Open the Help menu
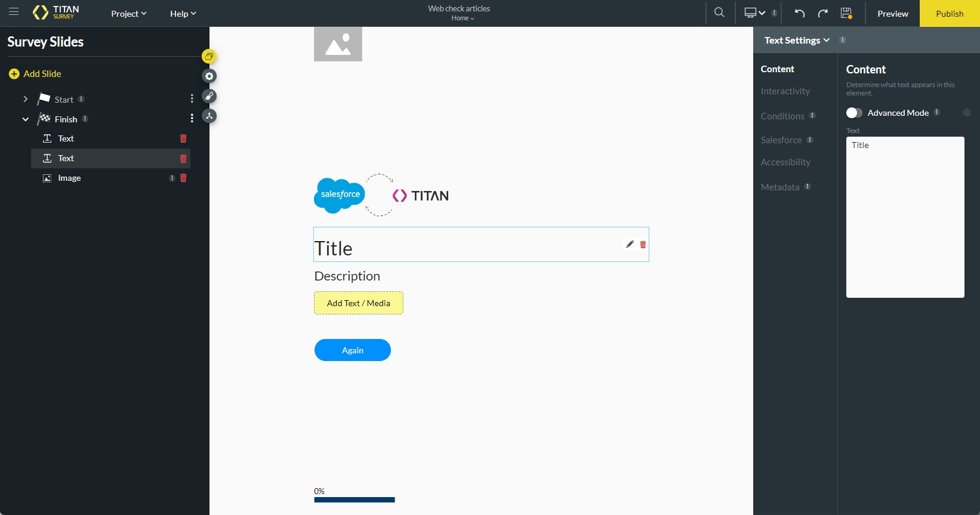 click(183, 14)
